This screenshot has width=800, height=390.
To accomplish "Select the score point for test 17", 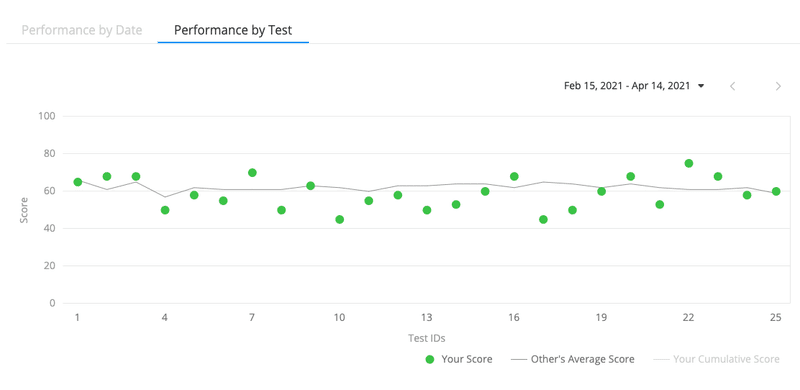I will [x=543, y=220].
